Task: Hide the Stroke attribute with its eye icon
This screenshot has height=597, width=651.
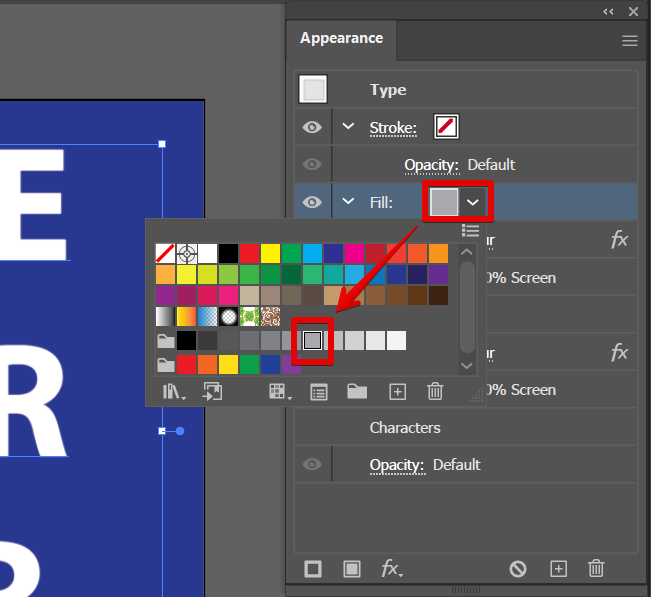Action: point(313,127)
